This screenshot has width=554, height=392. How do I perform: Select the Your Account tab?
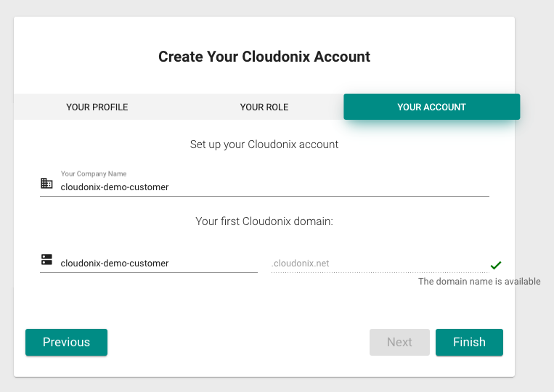pos(431,107)
